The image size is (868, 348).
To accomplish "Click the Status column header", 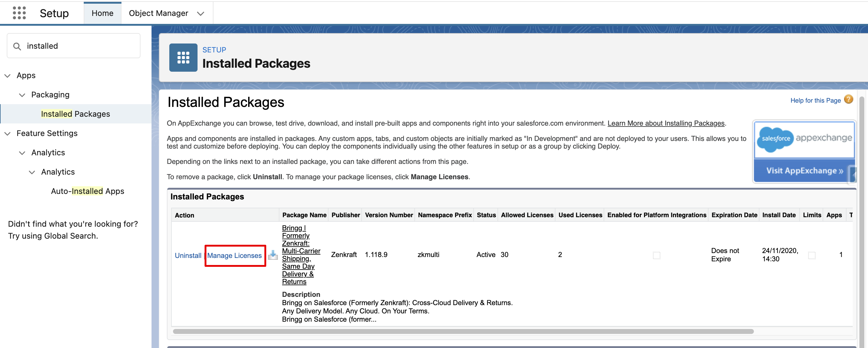I will (x=486, y=215).
